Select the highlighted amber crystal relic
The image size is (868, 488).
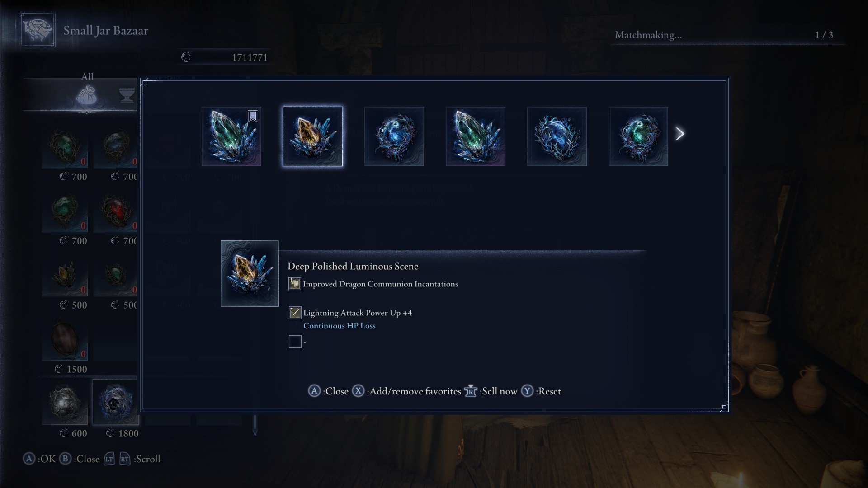[x=312, y=136]
